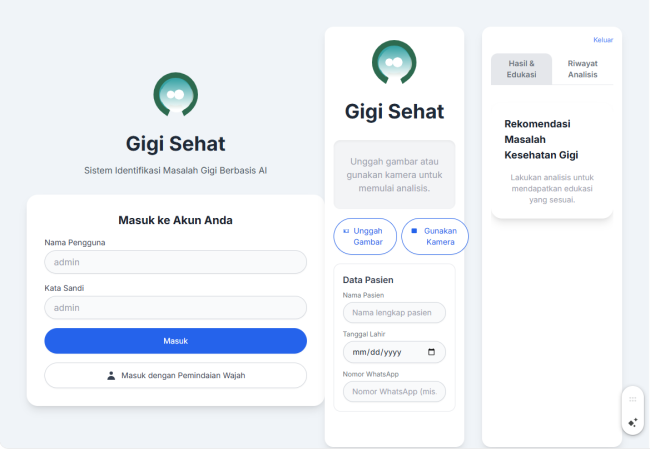Click the calendar icon in Tanggal Lahir field

[x=431, y=352]
